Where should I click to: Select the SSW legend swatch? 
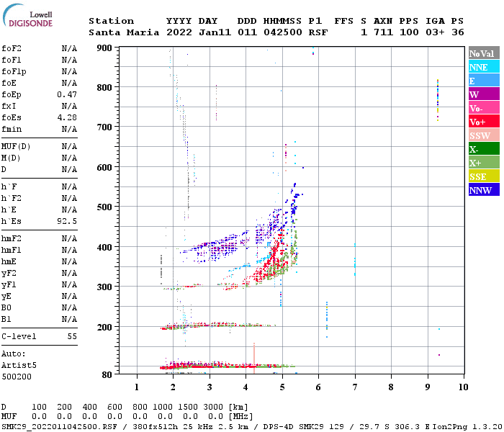pyautogui.click(x=484, y=135)
